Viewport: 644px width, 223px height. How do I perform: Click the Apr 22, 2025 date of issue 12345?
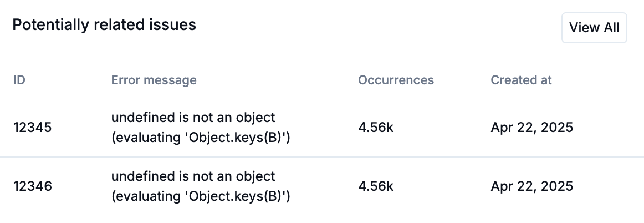point(531,128)
